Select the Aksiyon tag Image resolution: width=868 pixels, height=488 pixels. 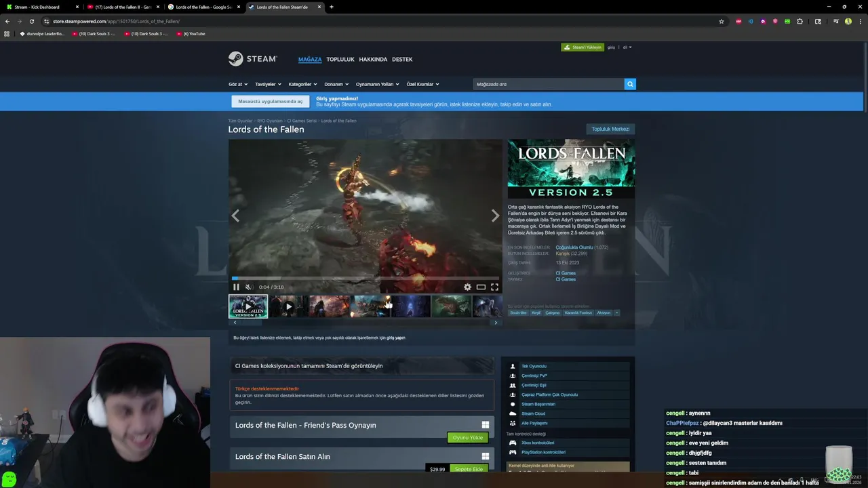point(604,313)
